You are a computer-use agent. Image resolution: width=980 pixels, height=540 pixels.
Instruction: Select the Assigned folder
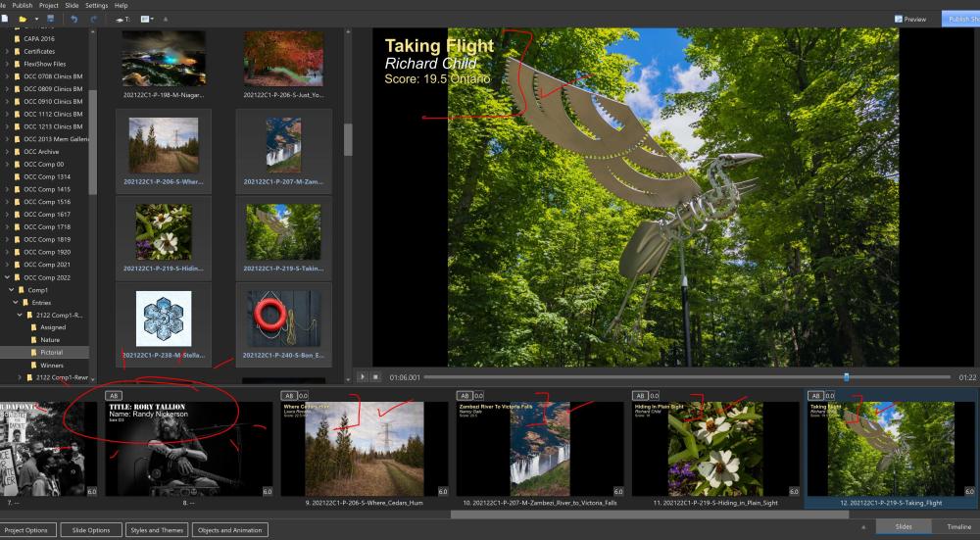pyautogui.click(x=52, y=327)
